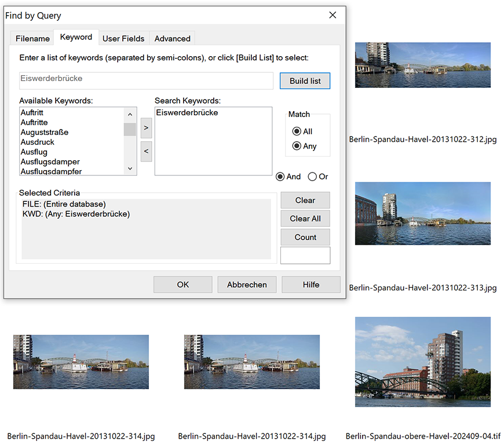Confirm the query with OK

click(183, 285)
